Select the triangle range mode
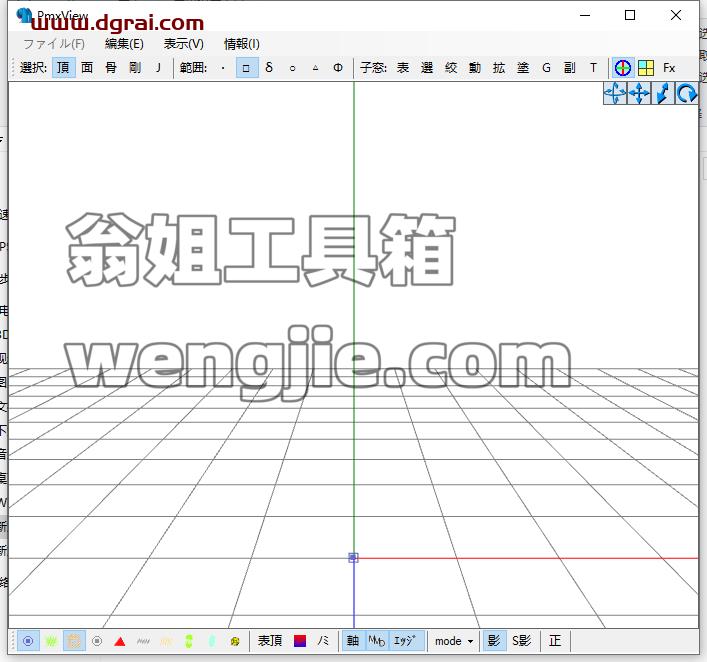 (316, 68)
